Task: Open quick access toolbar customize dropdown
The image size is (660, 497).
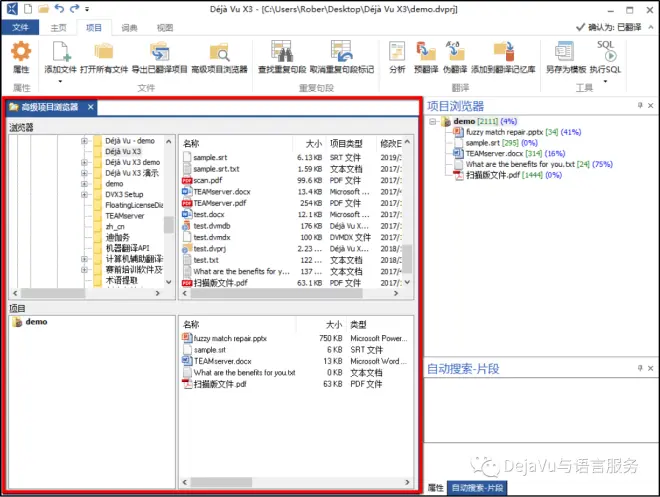Action: (87, 9)
